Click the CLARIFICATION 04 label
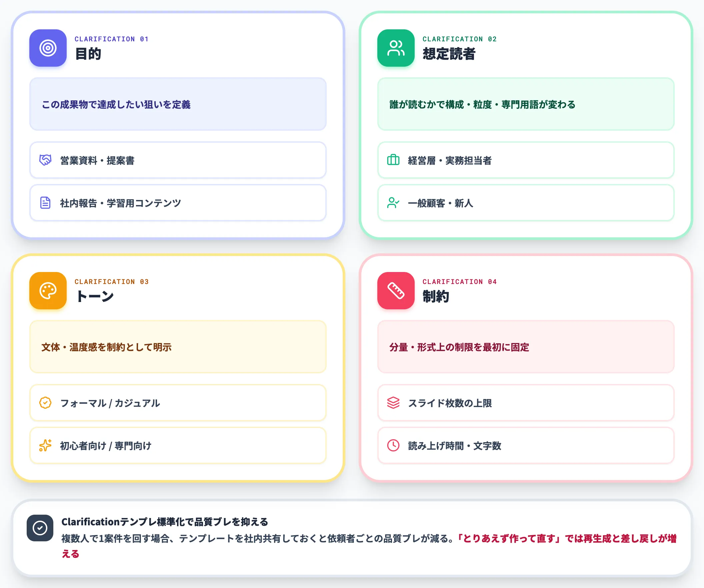The image size is (704, 588). point(460,282)
